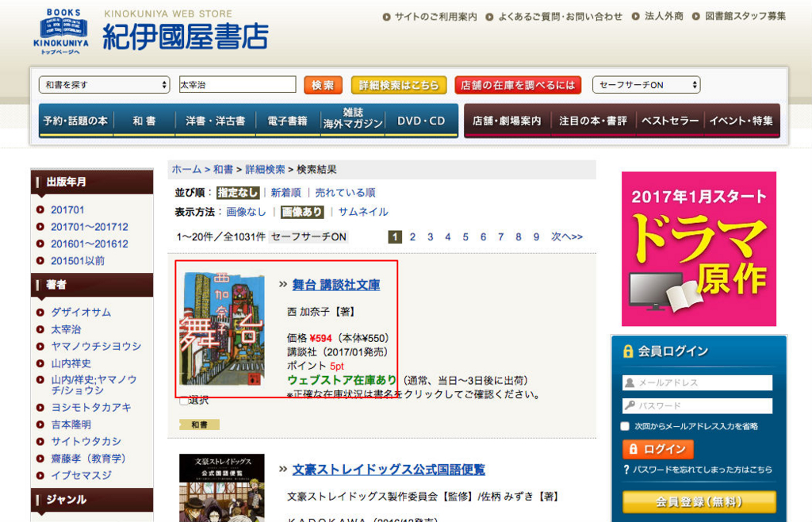Go to 和書 in the breadcrumb
Image resolution: width=812 pixels, height=522 pixels.
tap(223, 169)
